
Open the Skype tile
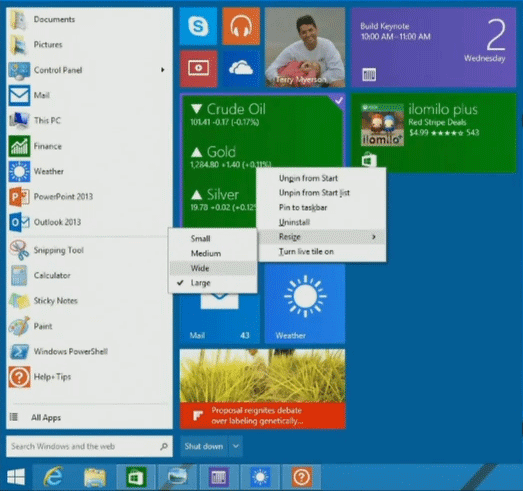point(198,26)
